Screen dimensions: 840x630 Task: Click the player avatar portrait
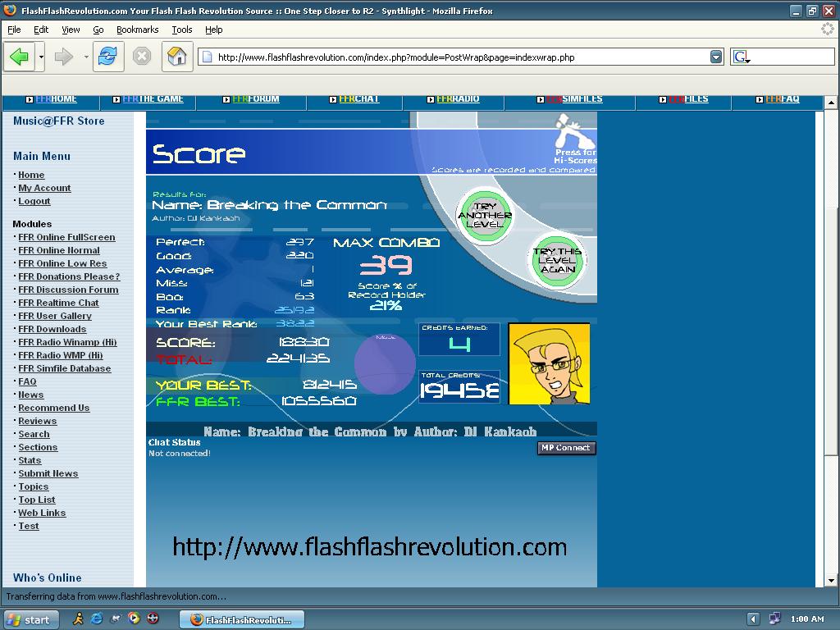[x=549, y=363]
